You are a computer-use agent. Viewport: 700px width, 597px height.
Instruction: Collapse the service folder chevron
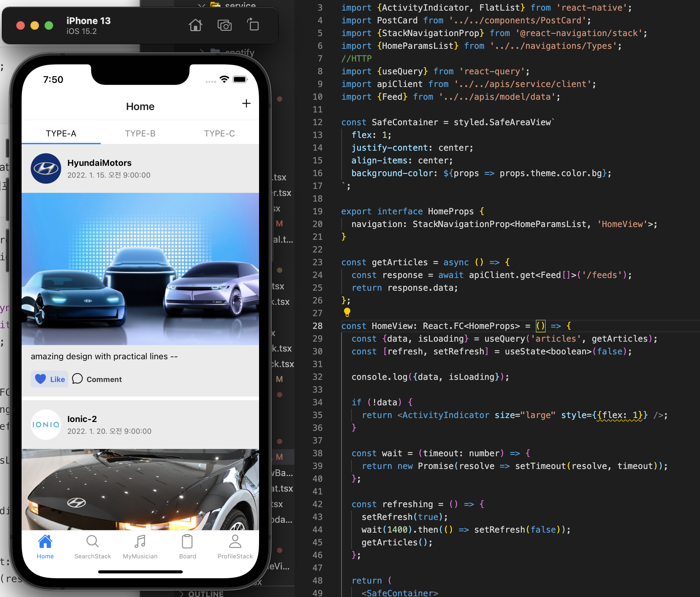(202, 5)
